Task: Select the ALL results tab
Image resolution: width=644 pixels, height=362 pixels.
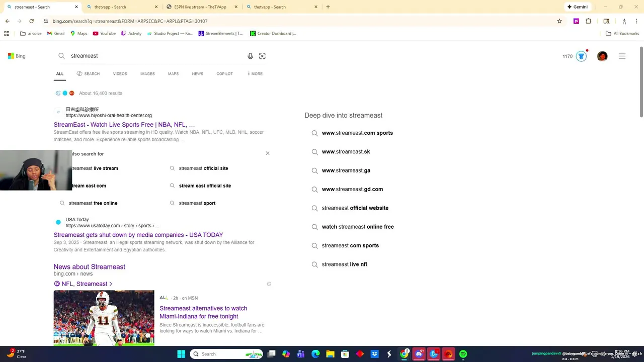Action: (60, 74)
